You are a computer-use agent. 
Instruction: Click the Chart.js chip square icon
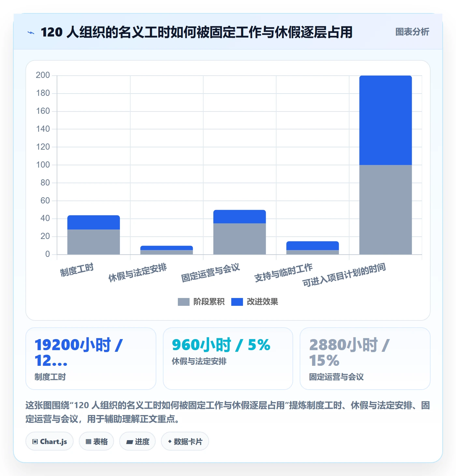(35, 442)
